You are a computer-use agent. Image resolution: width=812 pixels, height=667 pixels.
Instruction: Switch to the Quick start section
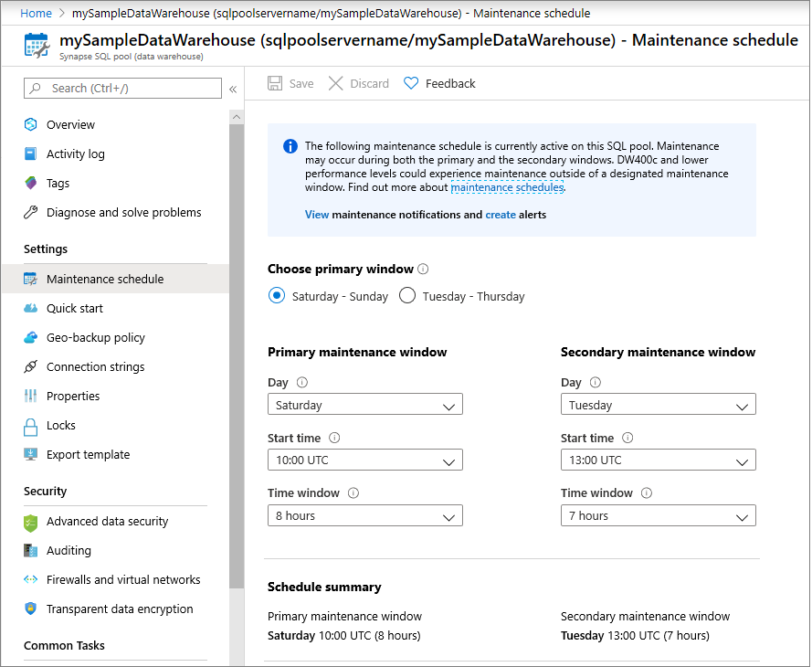coord(77,308)
